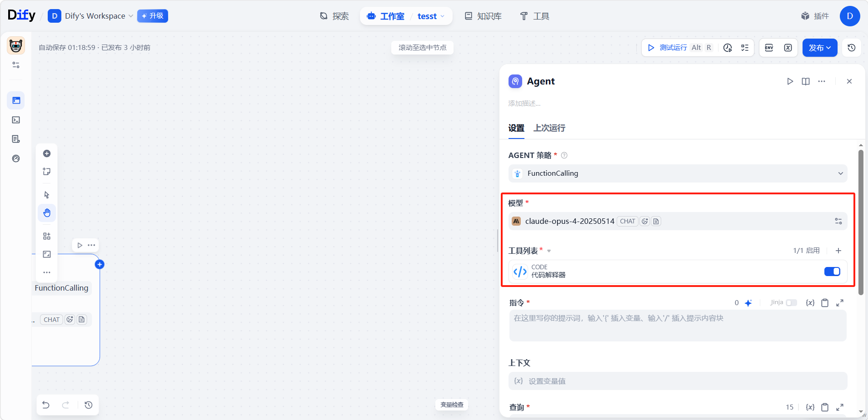Open node more options on canvas
The height and width of the screenshot is (420, 868).
tap(91, 245)
